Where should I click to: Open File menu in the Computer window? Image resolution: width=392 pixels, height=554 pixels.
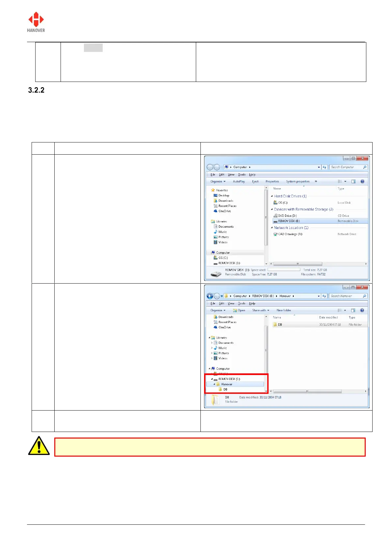[x=213, y=175]
